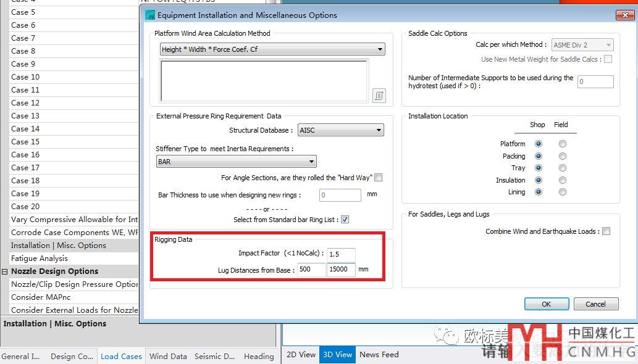Image resolution: width=638 pixels, height=364 pixels.
Task: Select Shop radio for Platform
Action: [539, 143]
